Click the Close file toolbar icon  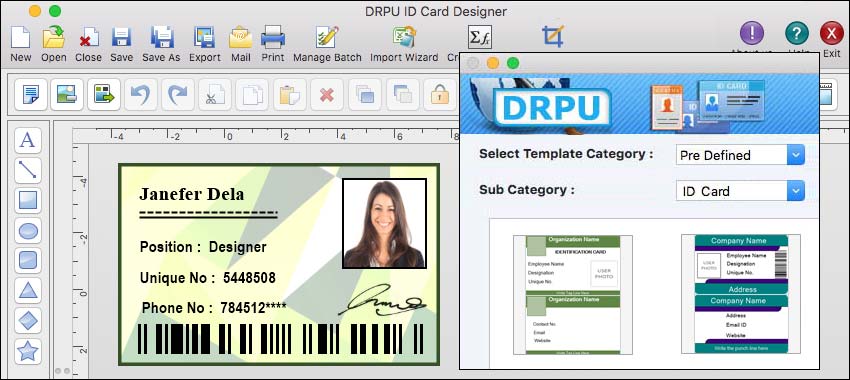pyautogui.click(x=88, y=37)
